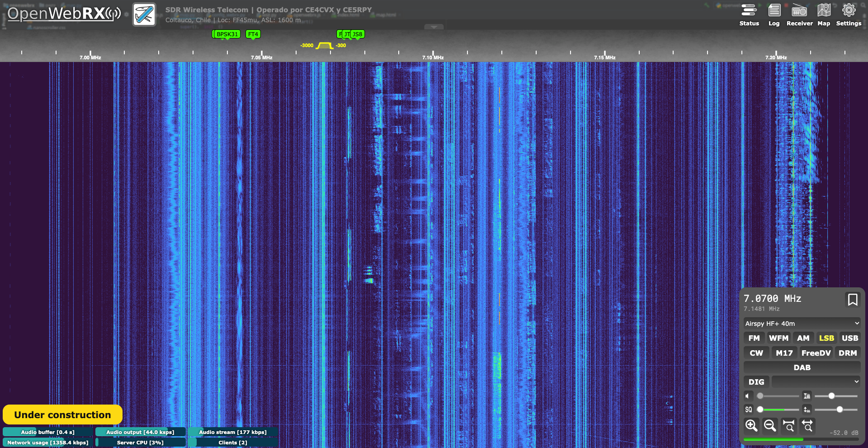
Task: Open the bookmark dialog icon
Action: (852, 300)
